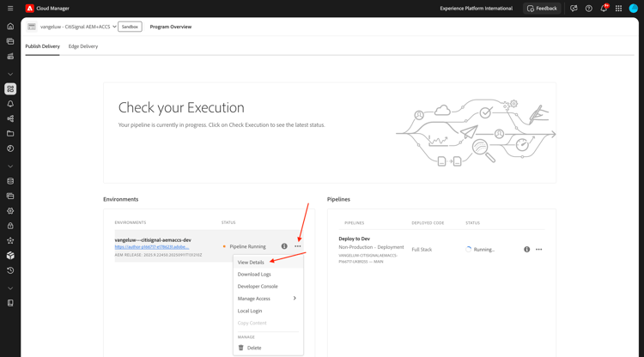This screenshot has width=644, height=357.
Task: Open the Deploy to Dev pipeline info icon
Action: tap(527, 250)
